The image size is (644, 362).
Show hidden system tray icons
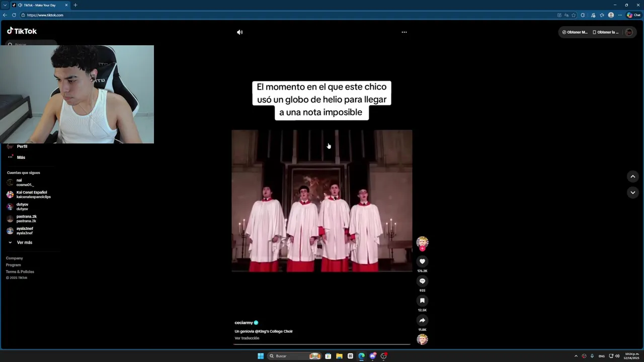click(576, 356)
